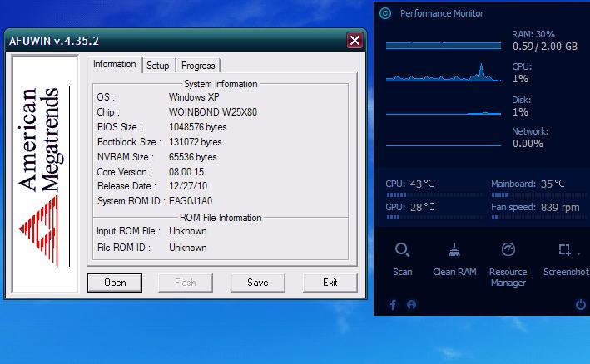The height and width of the screenshot is (364, 590).
Task: Click the '0.00%' Network reading
Action: click(x=528, y=144)
